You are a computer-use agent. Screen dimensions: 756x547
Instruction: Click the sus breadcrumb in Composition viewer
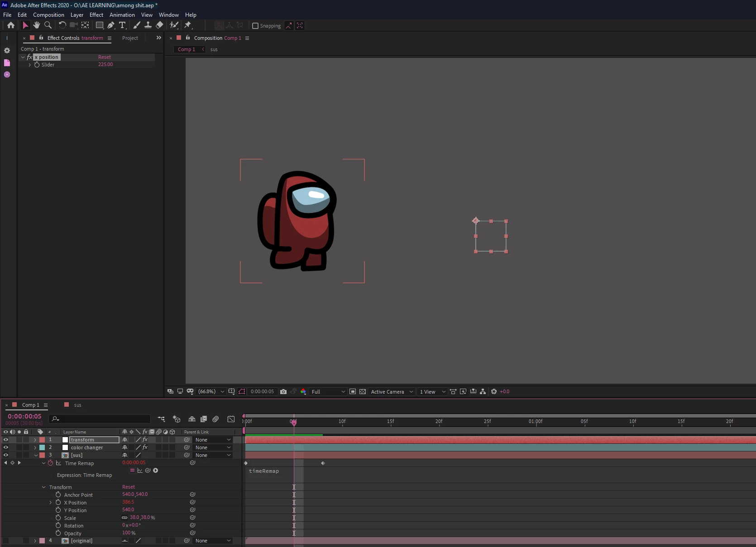click(x=214, y=49)
